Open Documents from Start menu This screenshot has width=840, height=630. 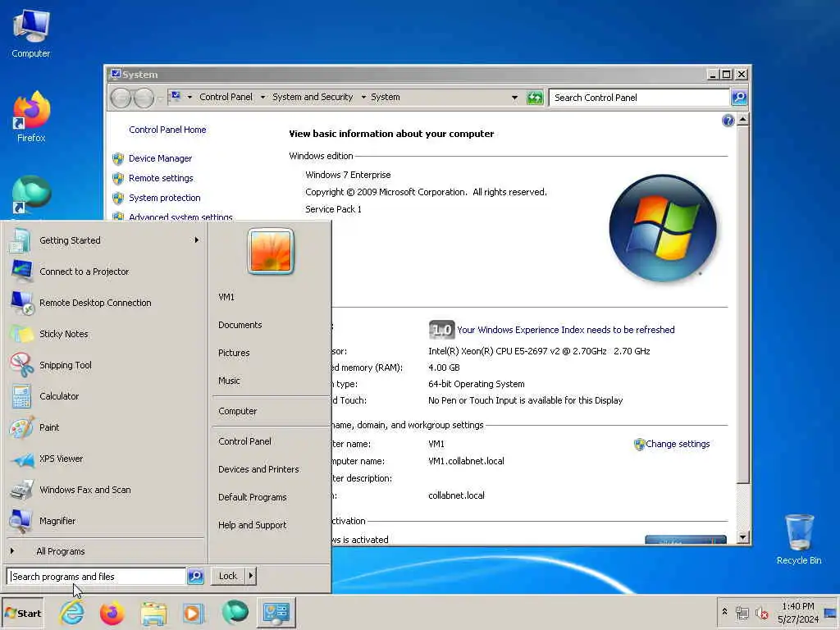click(240, 325)
